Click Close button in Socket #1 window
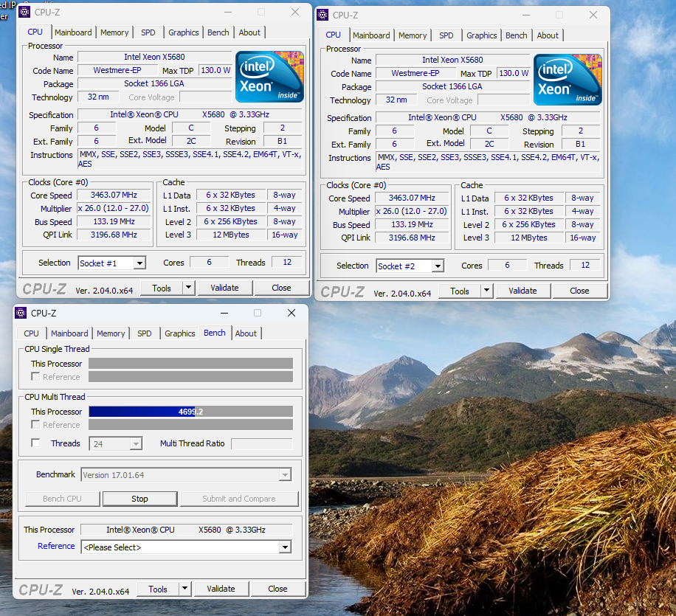This screenshot has width=676, height=616. tap(281, 288)
